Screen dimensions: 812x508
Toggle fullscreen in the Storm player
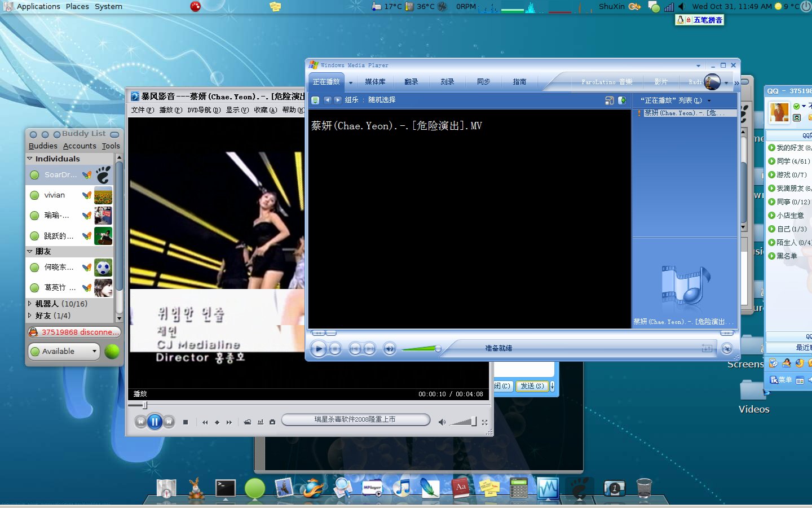[484, 422]
